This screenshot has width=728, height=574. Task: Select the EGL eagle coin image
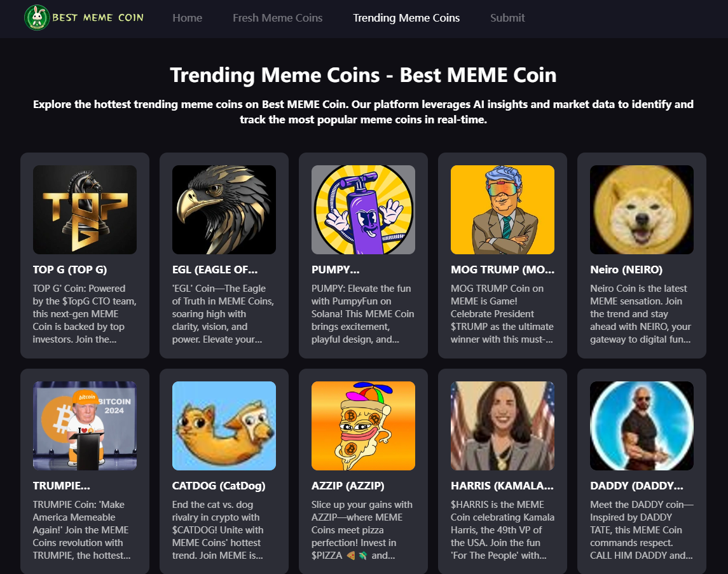tap(224, 210)
